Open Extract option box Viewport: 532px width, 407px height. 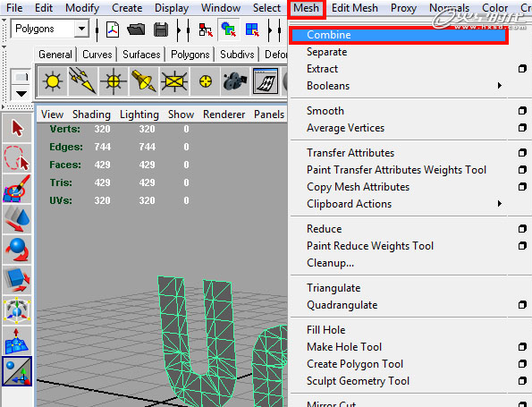522,69
